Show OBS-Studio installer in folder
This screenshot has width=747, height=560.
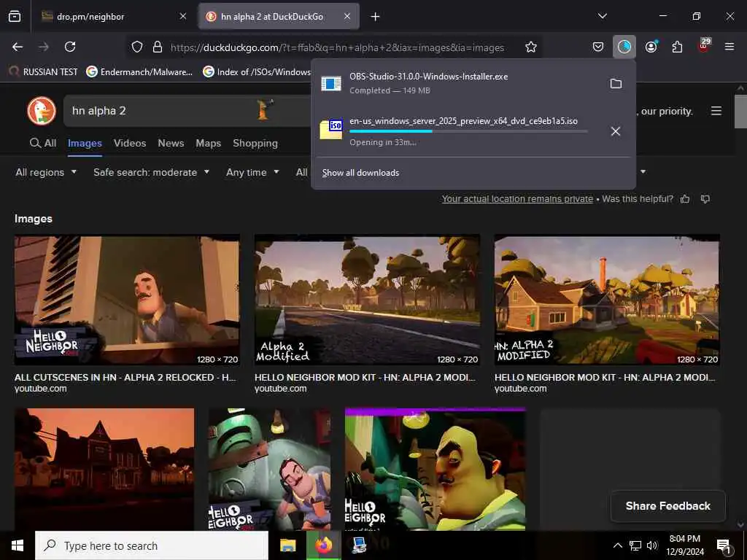(616, 84)
